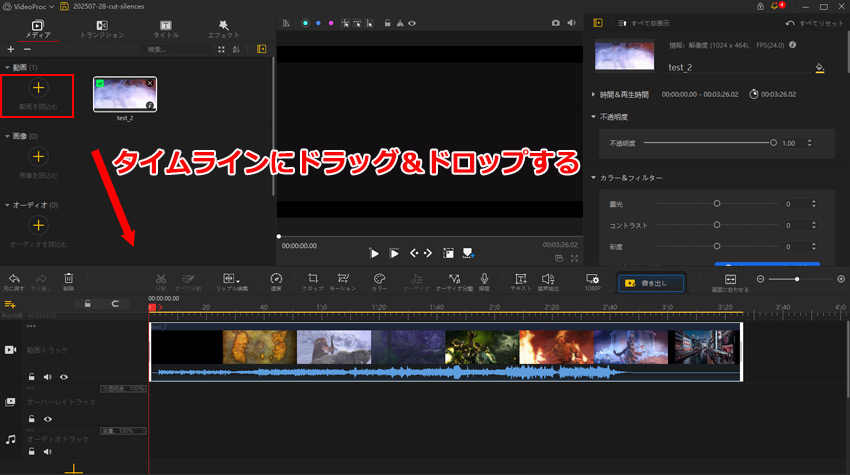850x475 pixels.
Task: Toggle the preview eye visibility icon
Action: click(x=412, y=23)
